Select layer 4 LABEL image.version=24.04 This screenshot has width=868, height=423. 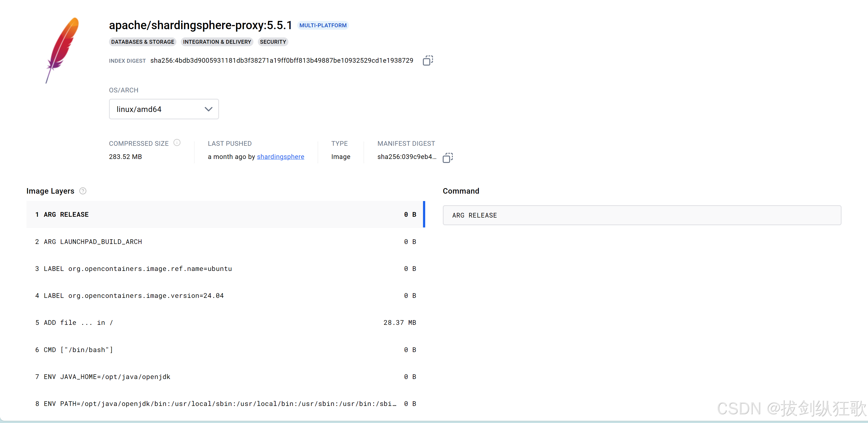coord(225,296)
